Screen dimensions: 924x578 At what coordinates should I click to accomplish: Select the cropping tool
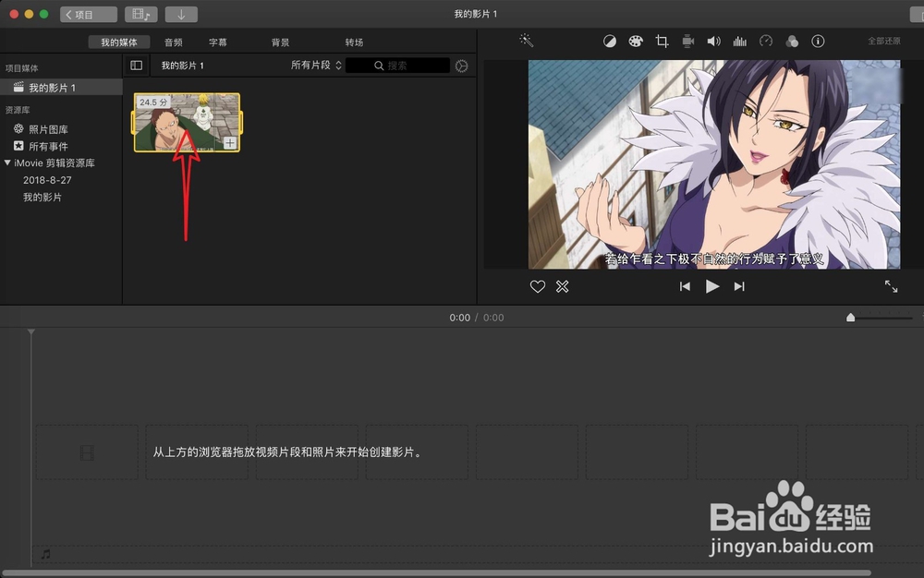tap(662, 42)
